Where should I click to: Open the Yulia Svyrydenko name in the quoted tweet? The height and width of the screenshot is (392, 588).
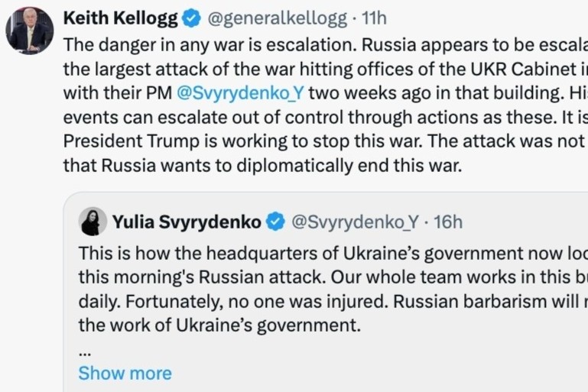pyautogui.click(x=187, y=222)
